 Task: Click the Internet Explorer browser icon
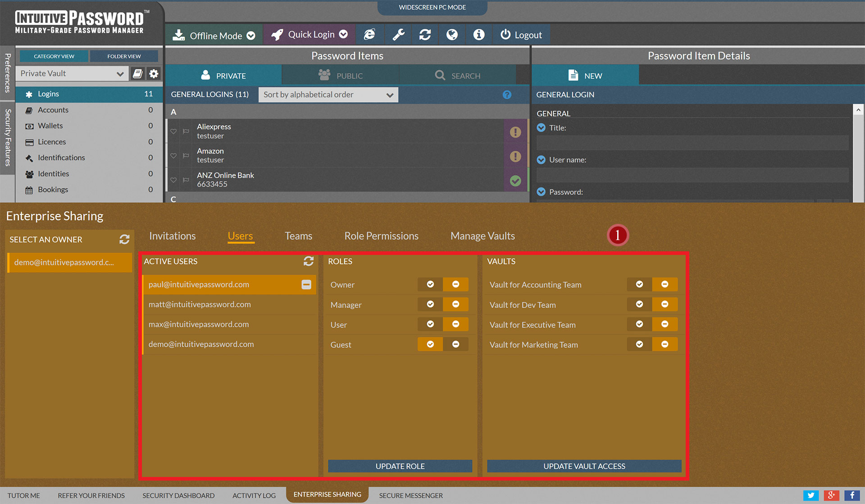(369, 35)
